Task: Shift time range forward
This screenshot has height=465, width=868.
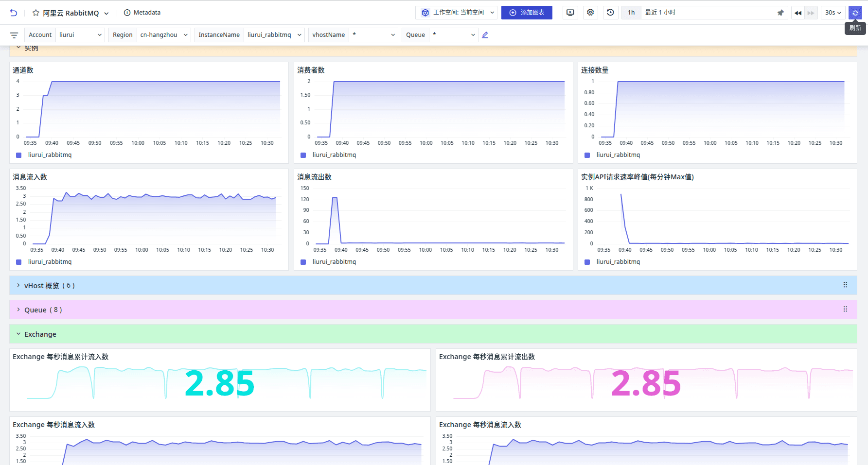Action: coord(811,13)
